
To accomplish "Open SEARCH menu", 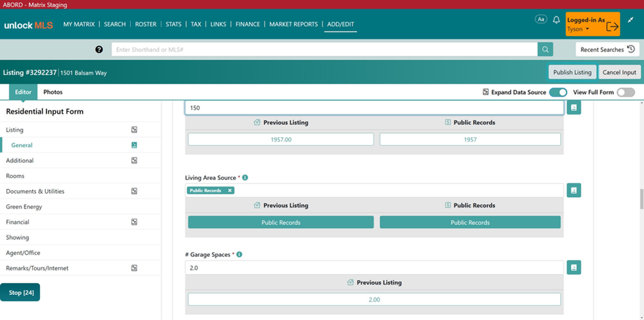I will point(115,24).
